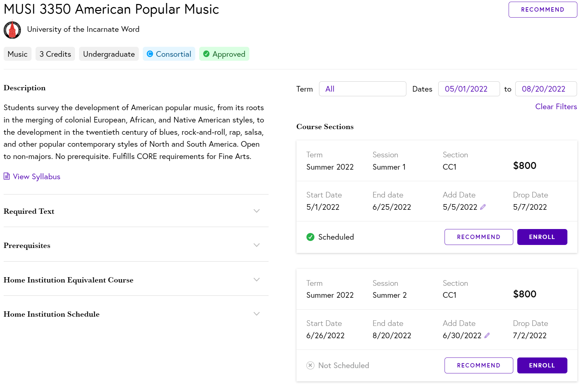The height and width of the screenshot is (392, 583).
Task: Expand the Home Institution Schedule section
Action: pyautogui.click(x=136, y=314)
